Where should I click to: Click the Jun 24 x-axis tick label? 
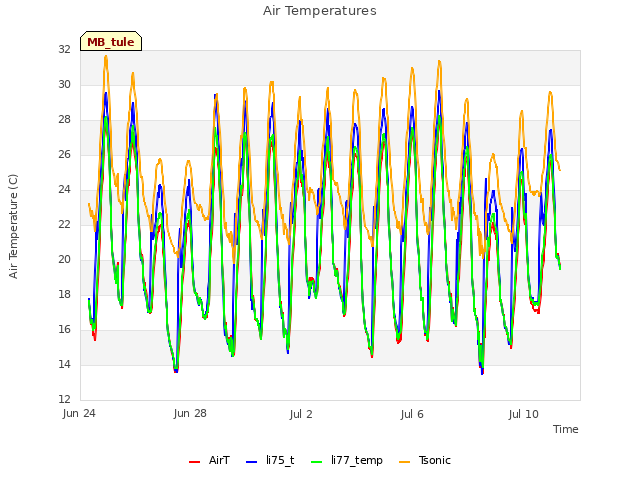click(79, 413)
